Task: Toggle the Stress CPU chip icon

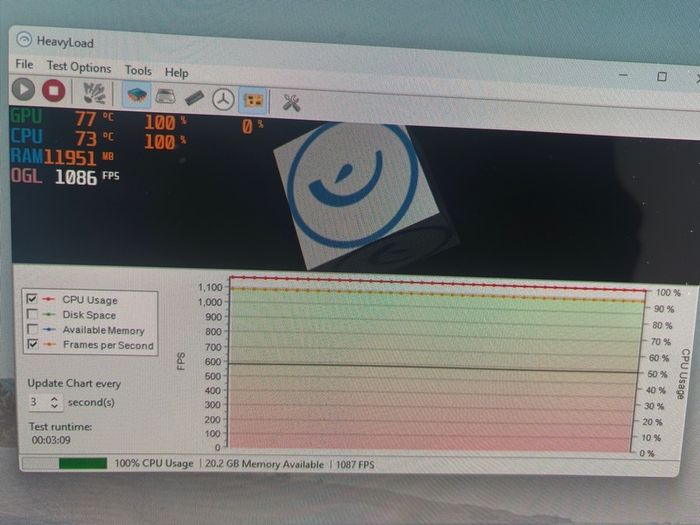Action: (137, 95)
